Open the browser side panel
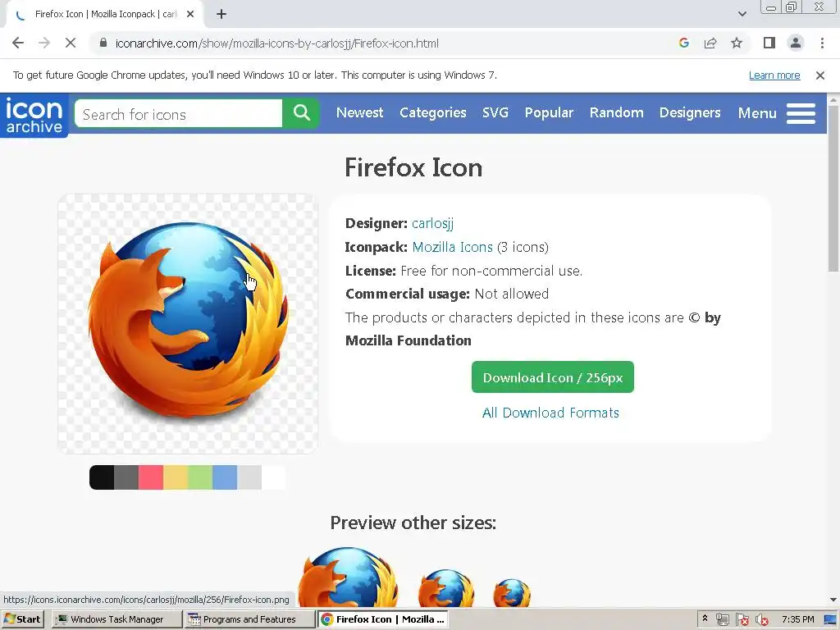840x630 pixels. coord(769,43)
